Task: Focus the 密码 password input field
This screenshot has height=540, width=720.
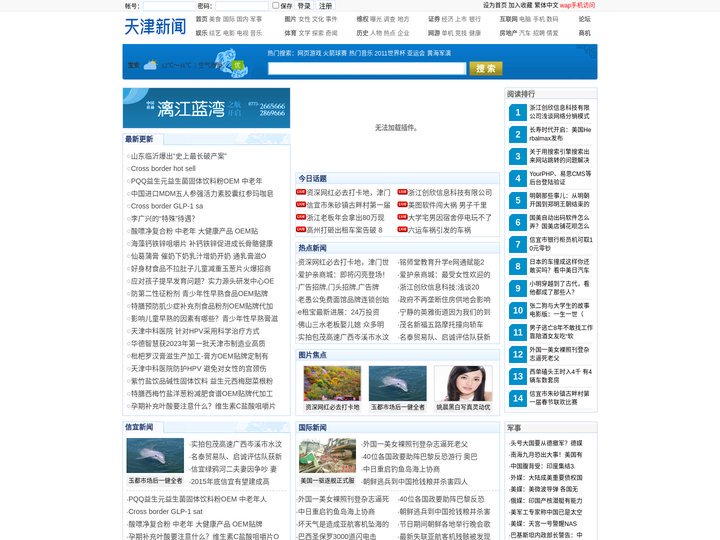Action: click(x=242, y=6)
